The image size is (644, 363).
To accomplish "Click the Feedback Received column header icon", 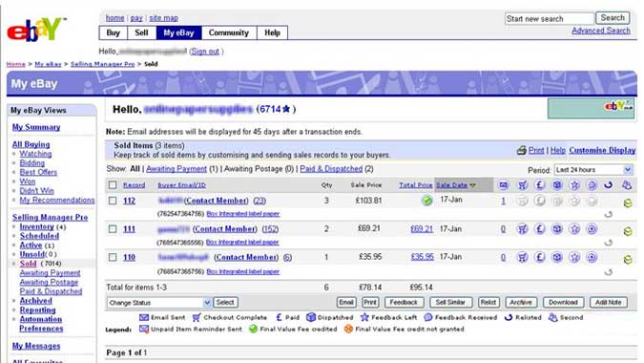I will click(x=592, y=185).
